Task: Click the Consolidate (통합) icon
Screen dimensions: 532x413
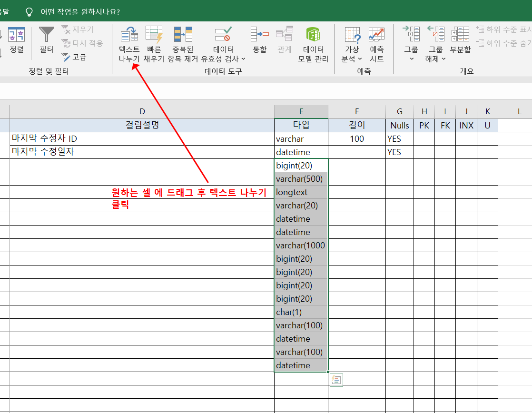Action: 259,34
